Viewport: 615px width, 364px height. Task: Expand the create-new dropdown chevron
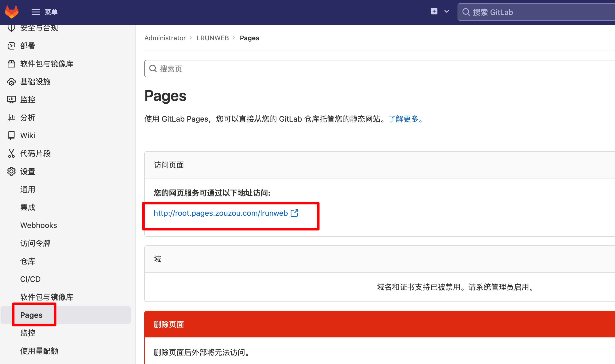point(446,11)
